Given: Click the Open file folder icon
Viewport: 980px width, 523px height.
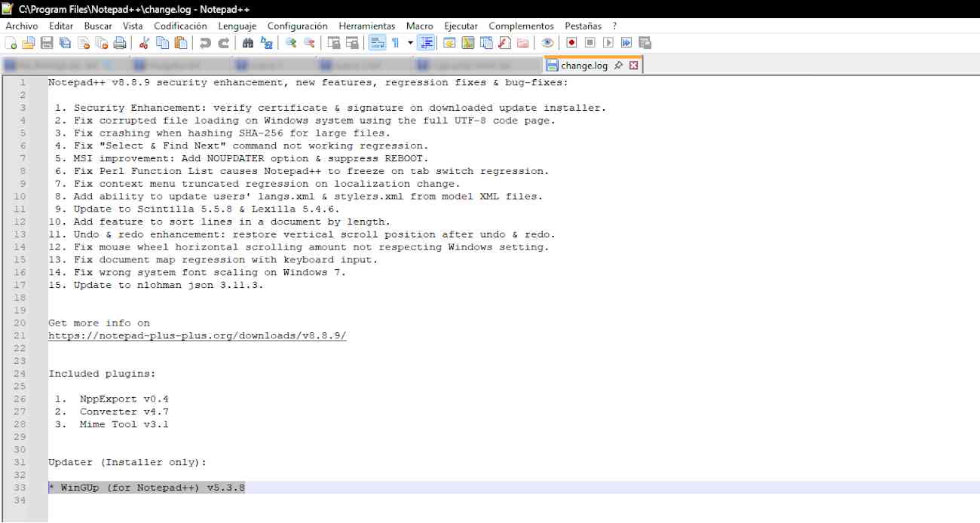Looking at the screenshot, I should (29, 43).
